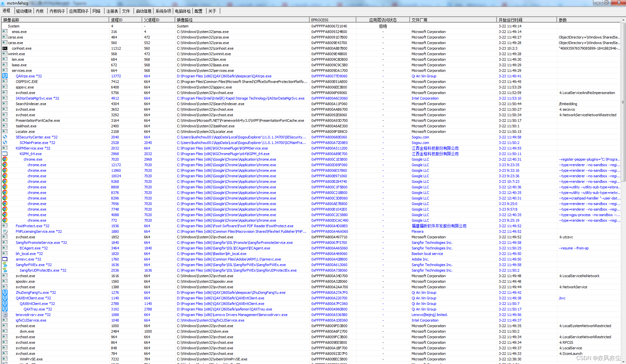Viewport: 626px width, 364px height.
Task: Click the services.exe row icon
Action: [5, 71]
